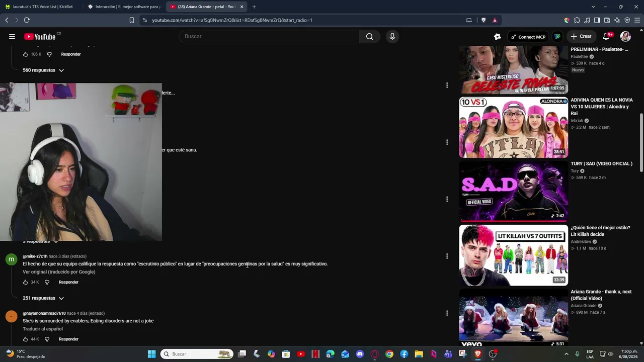Open File Explorer from the taskbar
Image resolution: width=644 pixels, height=362 pixels.
coord(419,354)
